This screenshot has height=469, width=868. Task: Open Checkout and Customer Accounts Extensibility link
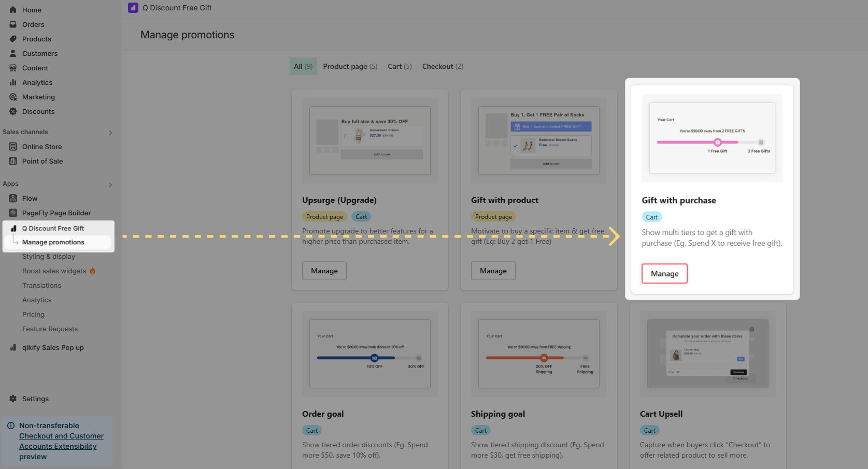click(x=61, y=441)
